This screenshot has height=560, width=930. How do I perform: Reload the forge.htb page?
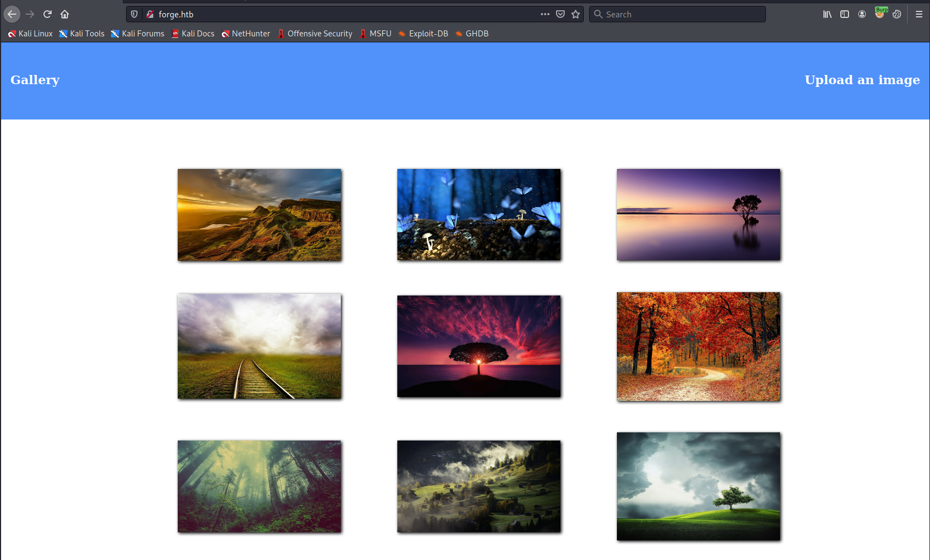pos(47,14)
